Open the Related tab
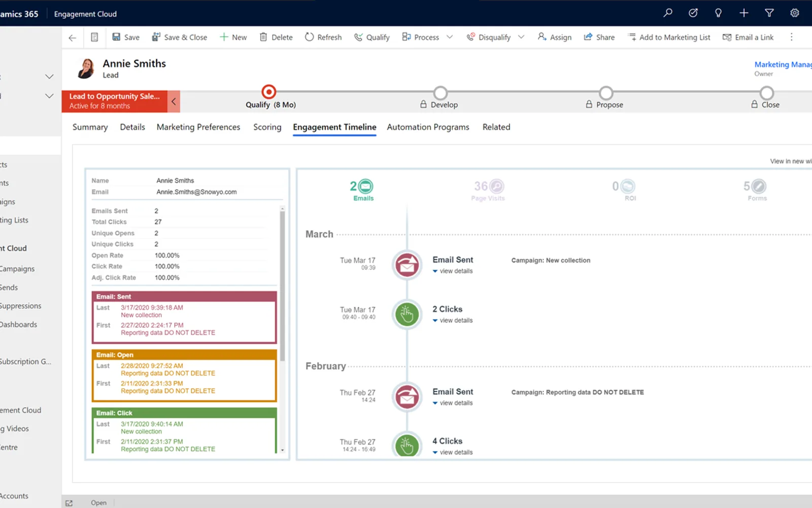 click(x=496, y=127)
